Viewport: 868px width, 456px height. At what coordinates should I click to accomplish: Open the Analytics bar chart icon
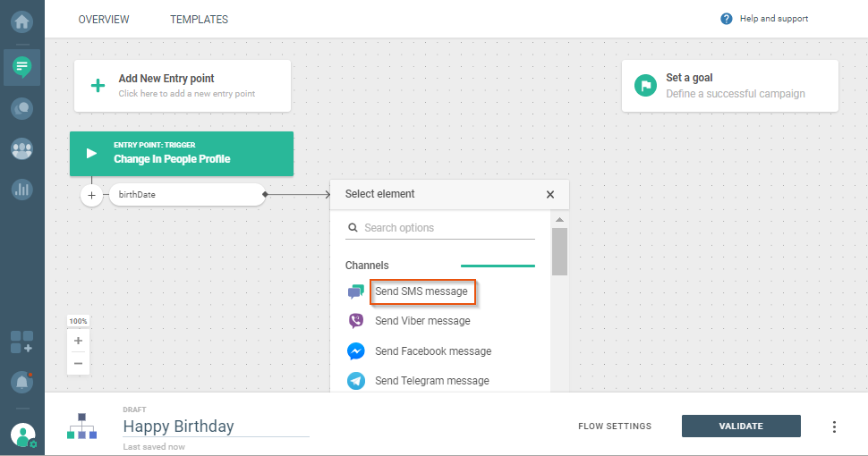pyautogui.click(x=21, y=190)
